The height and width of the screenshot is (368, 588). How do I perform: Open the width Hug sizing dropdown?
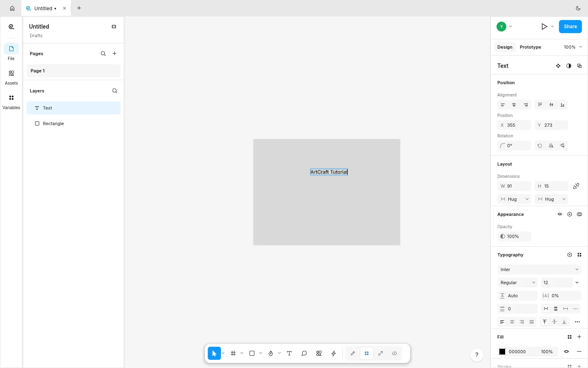tap(514, 199)
